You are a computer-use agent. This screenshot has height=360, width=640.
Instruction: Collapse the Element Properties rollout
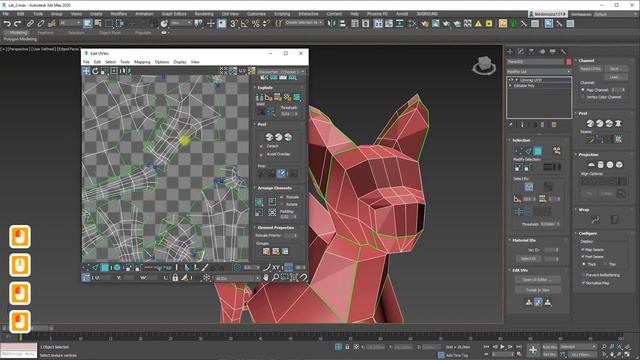click(x=256, y=228)
